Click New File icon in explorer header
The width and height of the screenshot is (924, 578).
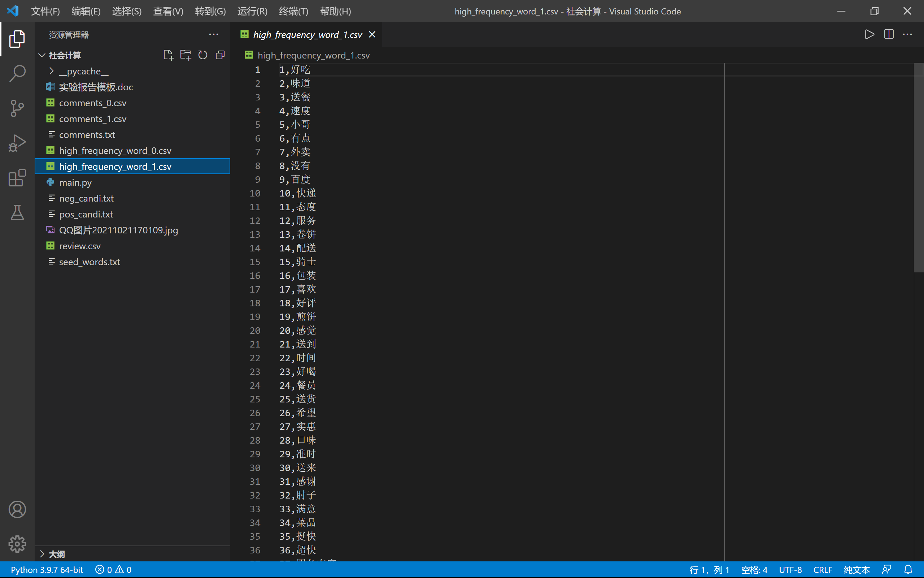coord(168,55)
